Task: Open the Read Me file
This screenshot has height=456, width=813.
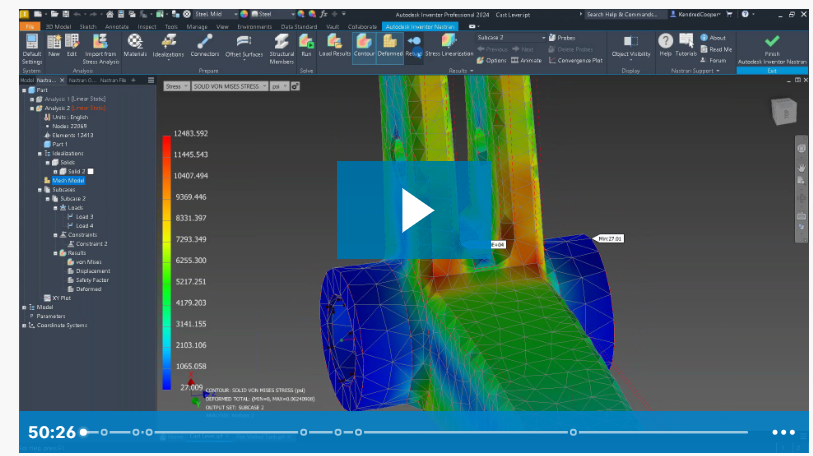Action: coord(717,49)
